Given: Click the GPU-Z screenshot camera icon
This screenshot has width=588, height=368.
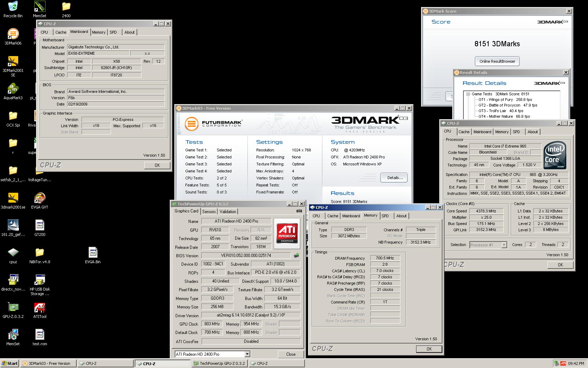Looking at the screenshot, I should point(299,211).
